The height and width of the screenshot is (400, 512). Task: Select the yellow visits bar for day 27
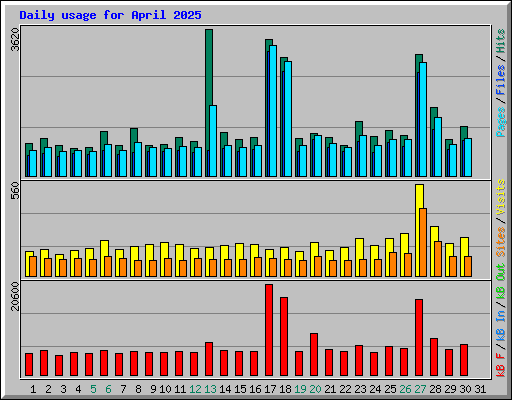point(420,230)
